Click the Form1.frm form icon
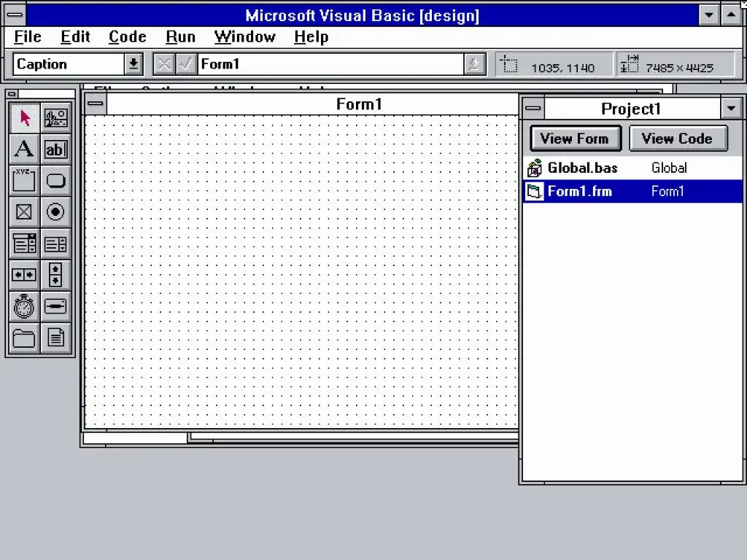The width and height of the screenshot is (747, 560). [x=535, y=192]
